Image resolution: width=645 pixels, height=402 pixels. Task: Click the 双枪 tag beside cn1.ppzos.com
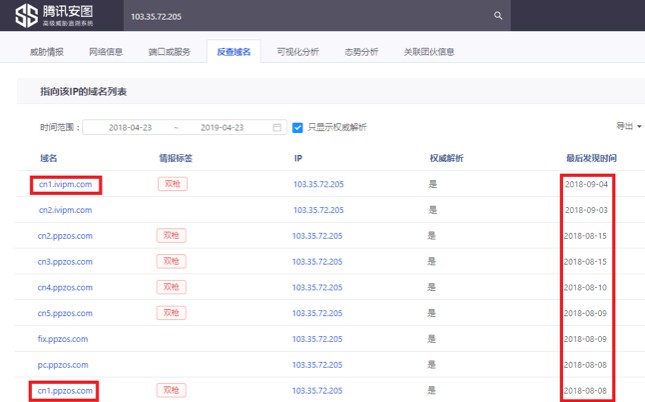(x=172, y=390)
